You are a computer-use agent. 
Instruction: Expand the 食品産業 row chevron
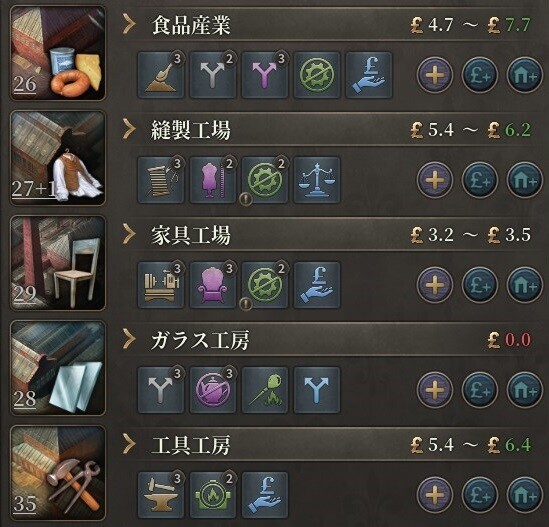[129, 25]
